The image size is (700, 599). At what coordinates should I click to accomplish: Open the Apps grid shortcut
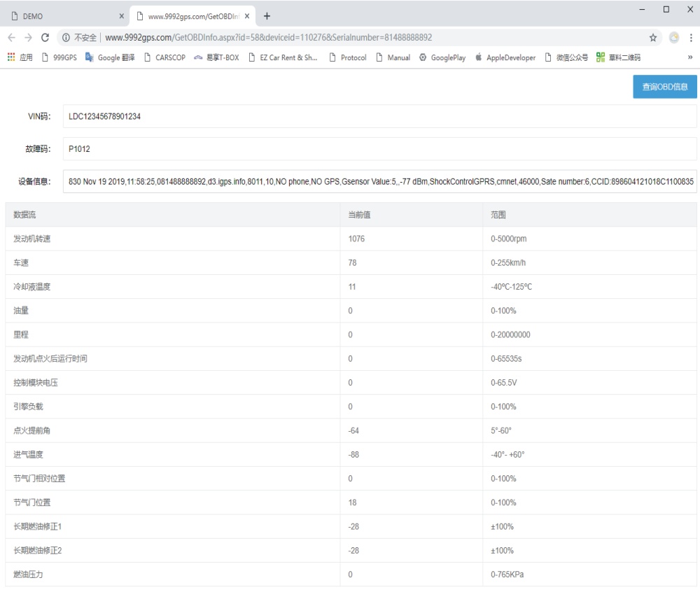20,57
